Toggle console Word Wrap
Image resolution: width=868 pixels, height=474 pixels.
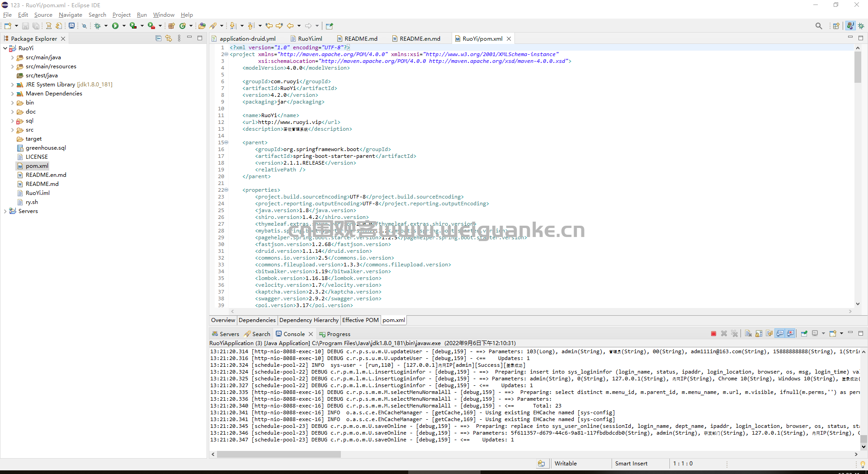[x=769, y=334]
